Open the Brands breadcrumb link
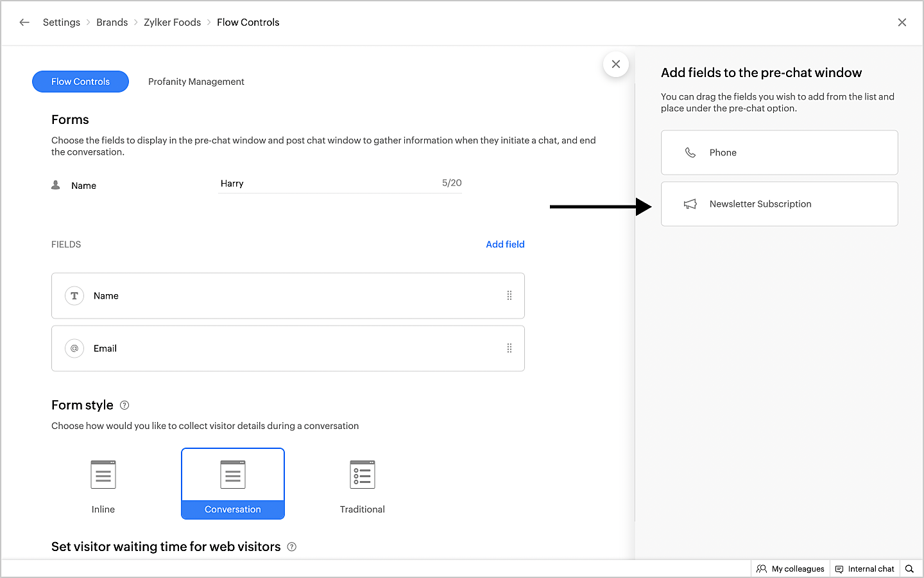The height and width of the screenshot is (578, 924). click(112, 22)
